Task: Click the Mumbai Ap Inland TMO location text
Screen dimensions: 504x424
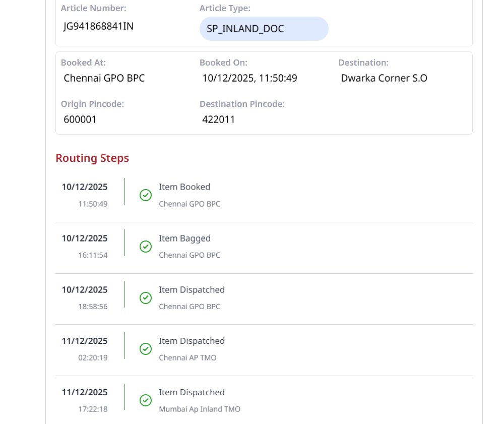Action: point(200,409)
